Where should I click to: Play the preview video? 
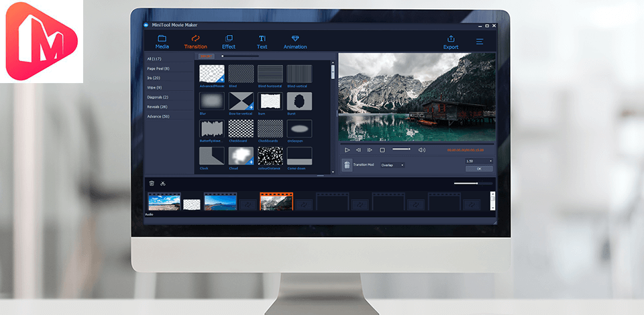[x=347, y=150]
